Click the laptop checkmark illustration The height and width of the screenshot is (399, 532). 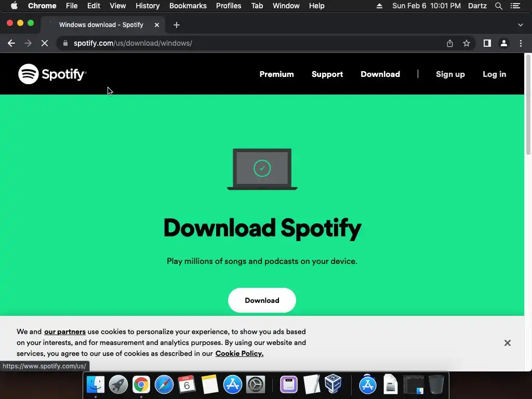tap(262, 169)
